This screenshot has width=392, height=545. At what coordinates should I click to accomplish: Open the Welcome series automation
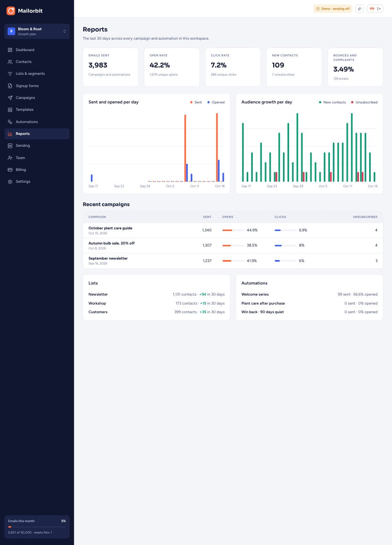click(309, 294)
